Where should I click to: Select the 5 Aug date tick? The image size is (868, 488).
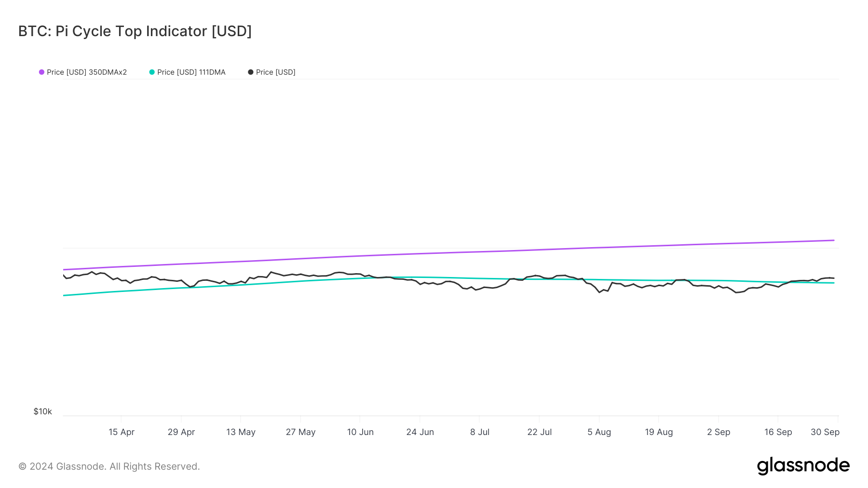[x=599, y=432]
